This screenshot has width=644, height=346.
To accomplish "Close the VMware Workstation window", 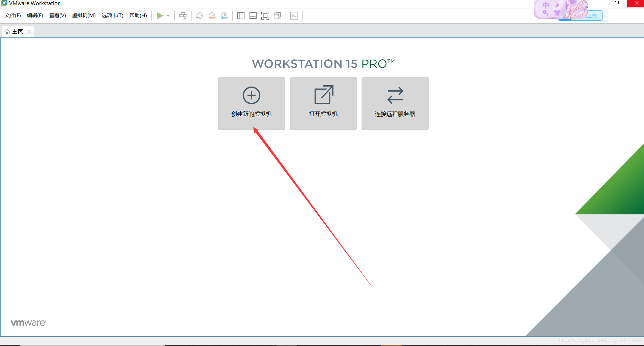I will (636, 3).
